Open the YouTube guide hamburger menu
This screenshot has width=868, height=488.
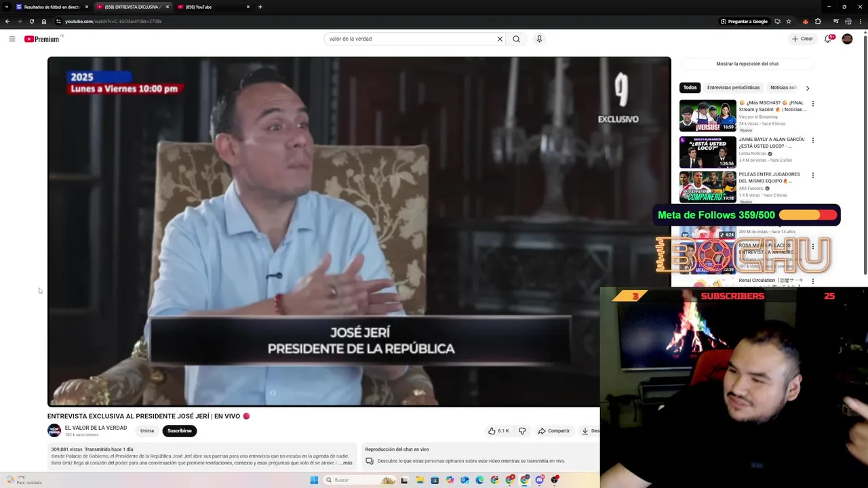pos(12,39)
